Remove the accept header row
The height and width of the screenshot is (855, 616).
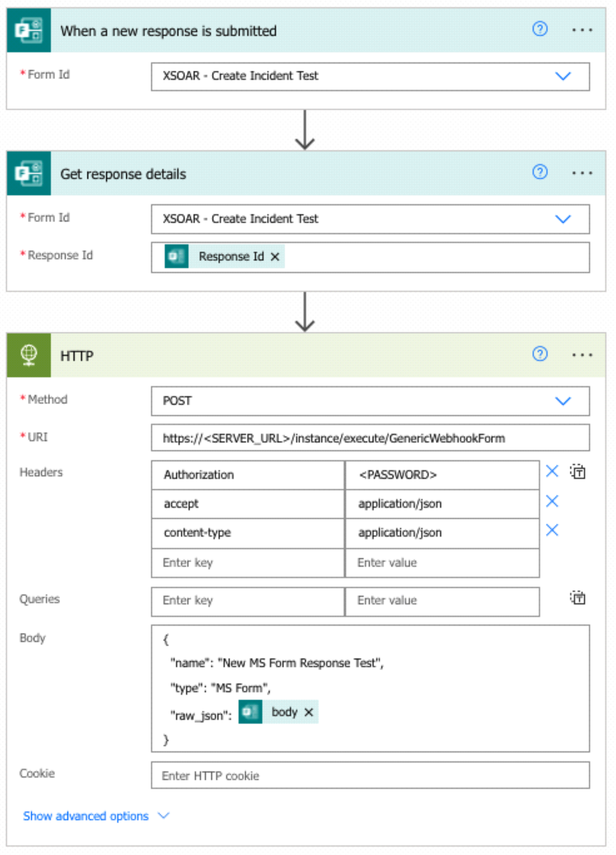[552, 501]
